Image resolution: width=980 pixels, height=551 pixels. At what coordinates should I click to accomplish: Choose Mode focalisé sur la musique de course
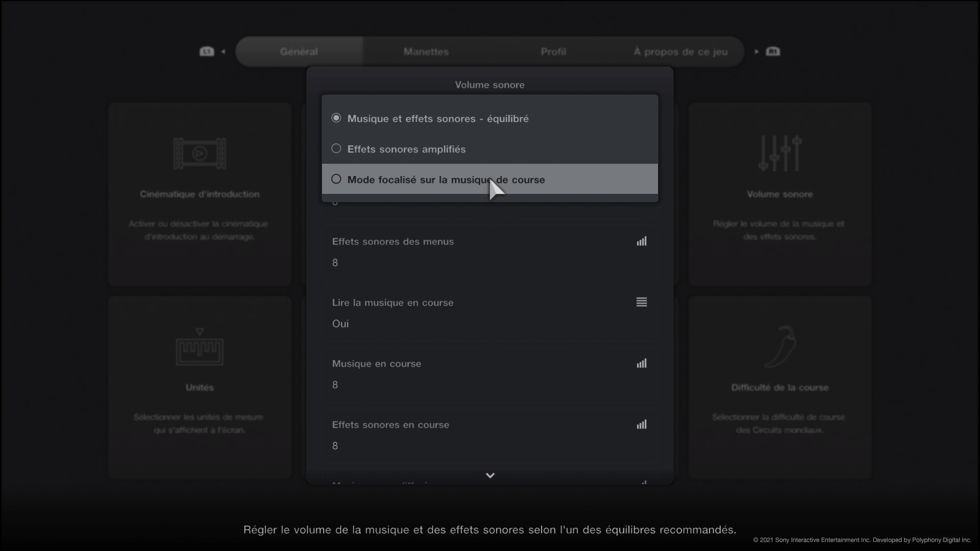pyautogui.click(x=446, y=180)
